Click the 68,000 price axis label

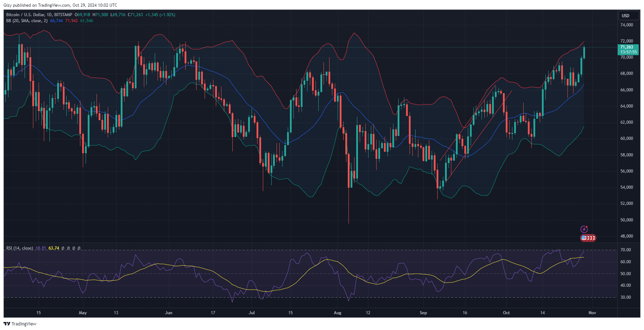(627, 73)
